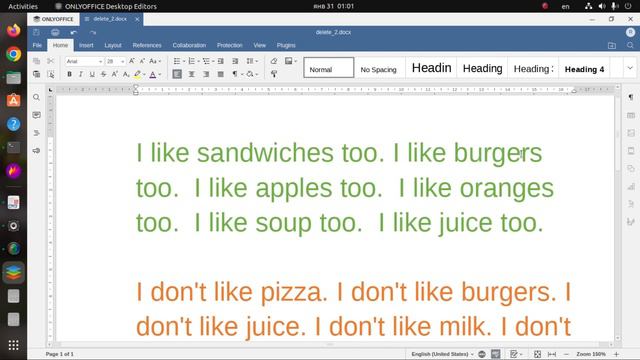Click the Copy icon in the toolbar
This screenshot has width=640, height=360.
point(36,61)
